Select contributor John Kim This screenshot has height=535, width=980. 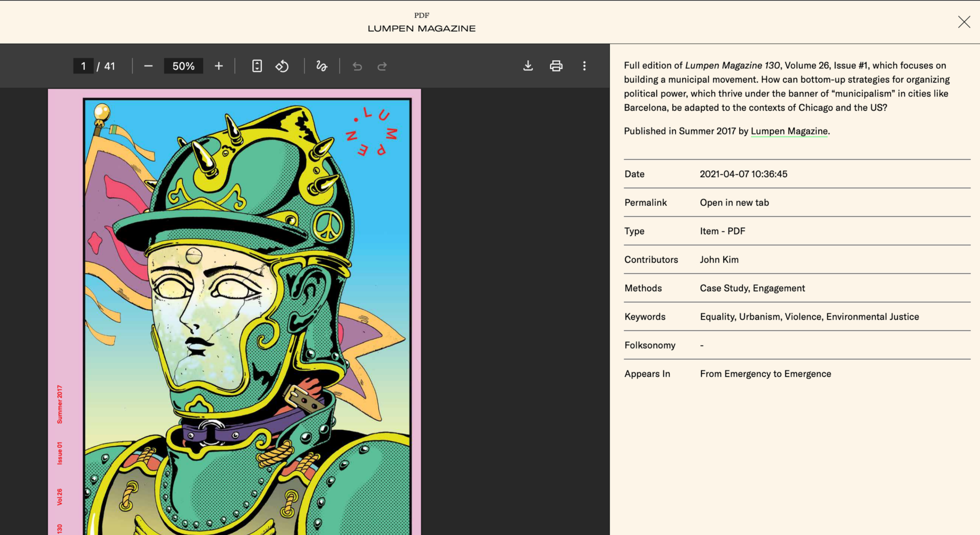click(x=719, y=259)
